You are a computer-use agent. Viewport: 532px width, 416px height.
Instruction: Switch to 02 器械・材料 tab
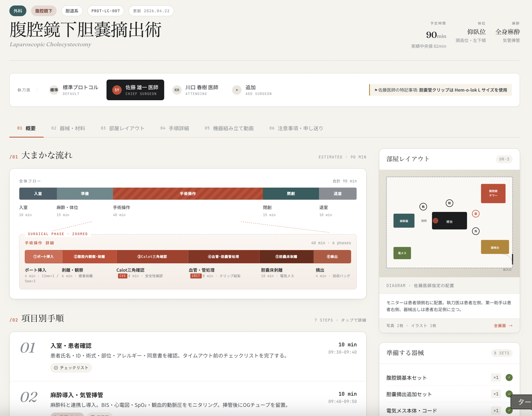(x=68, y=128)
